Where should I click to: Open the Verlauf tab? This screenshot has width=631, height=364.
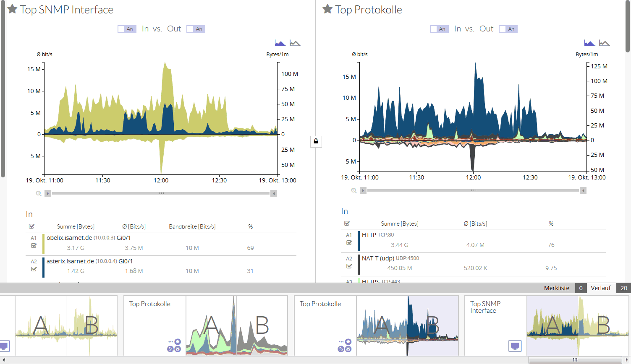(x=600, y=288)
